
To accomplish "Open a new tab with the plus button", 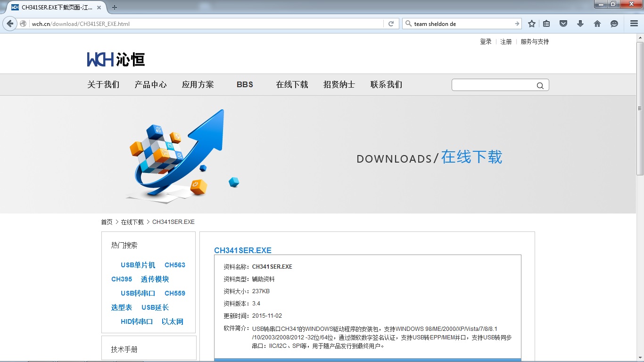I will (115, 7).
